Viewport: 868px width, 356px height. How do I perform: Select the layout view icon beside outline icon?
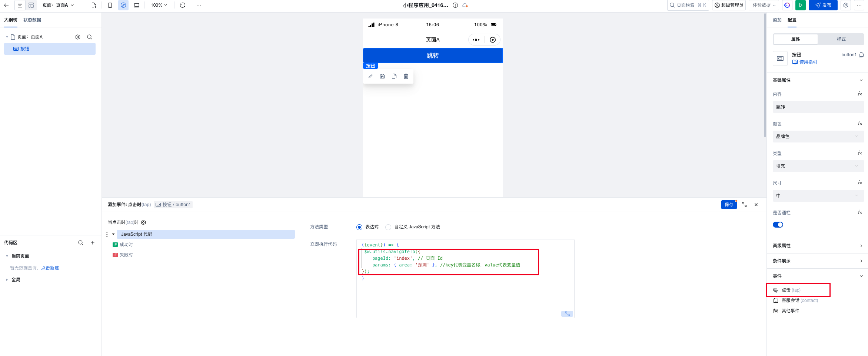tap(31, 5)
